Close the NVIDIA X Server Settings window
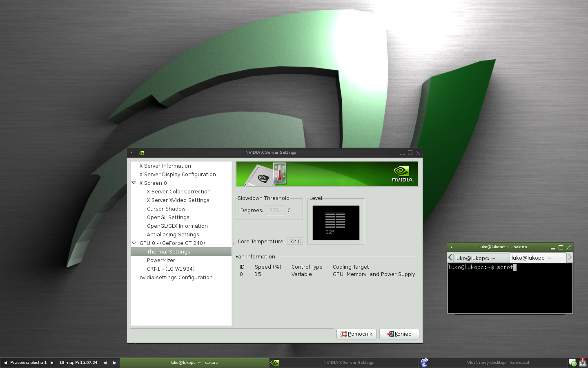Viewport: 588px width, 368px height. click(418, 153)
